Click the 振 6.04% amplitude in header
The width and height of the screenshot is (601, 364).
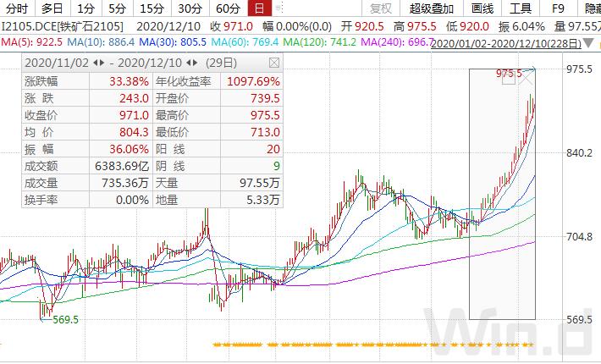click(x=521, y=26)
